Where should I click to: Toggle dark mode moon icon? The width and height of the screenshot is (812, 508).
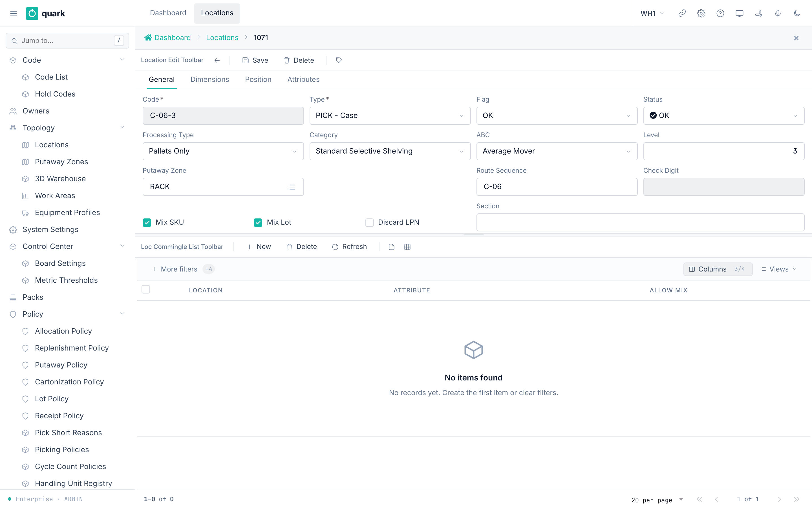point(797,14)
